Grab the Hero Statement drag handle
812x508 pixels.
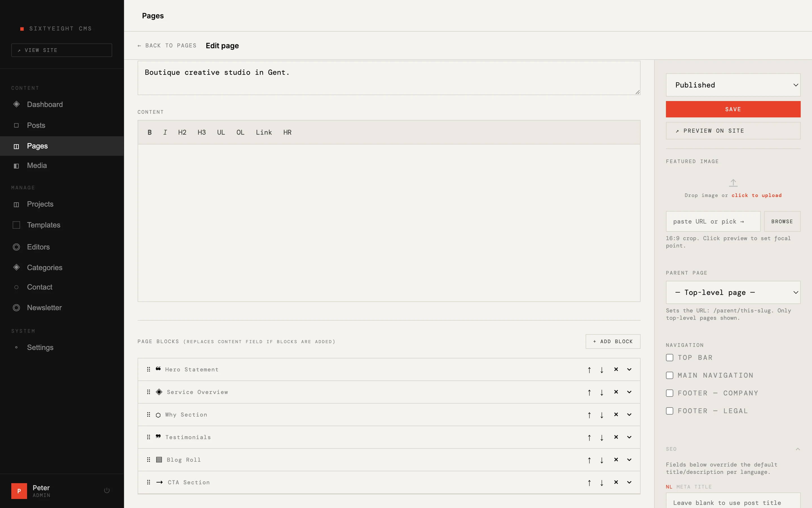[148, 369]
